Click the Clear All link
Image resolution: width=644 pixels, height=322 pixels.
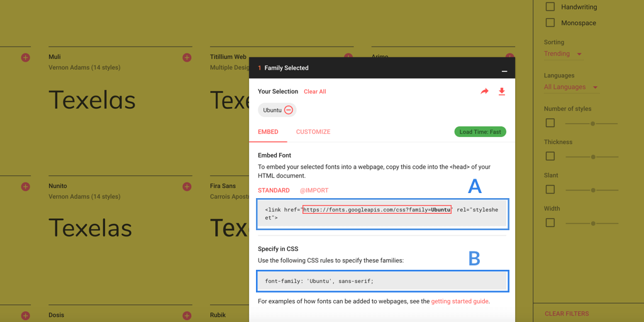pos(314,92)
